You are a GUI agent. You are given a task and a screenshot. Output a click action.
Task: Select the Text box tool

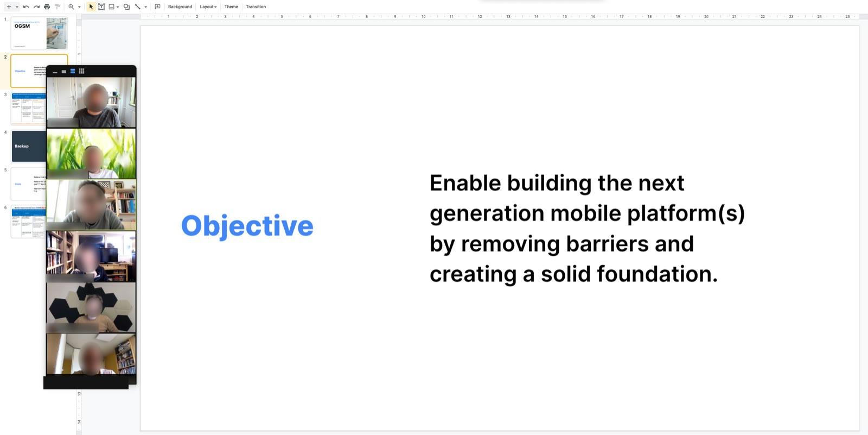point(101,7)
